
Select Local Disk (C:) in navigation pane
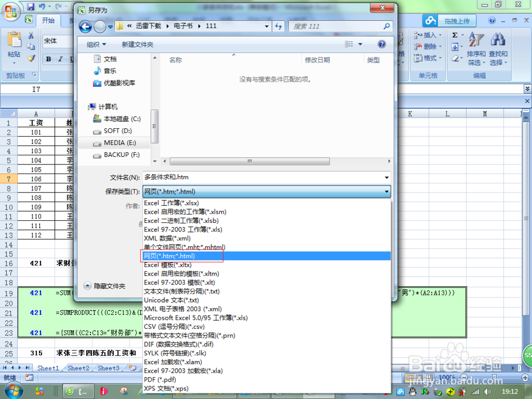[117, 119]
